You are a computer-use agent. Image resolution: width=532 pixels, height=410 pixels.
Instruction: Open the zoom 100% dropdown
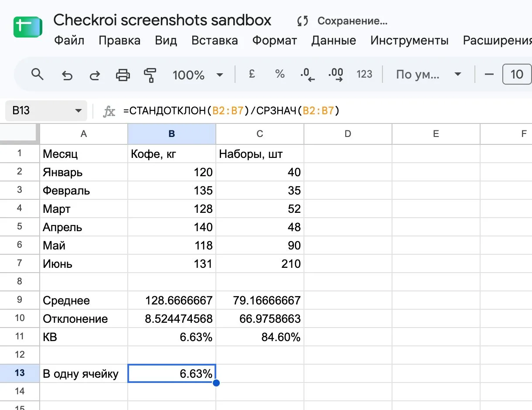click(x=198, y=75)
